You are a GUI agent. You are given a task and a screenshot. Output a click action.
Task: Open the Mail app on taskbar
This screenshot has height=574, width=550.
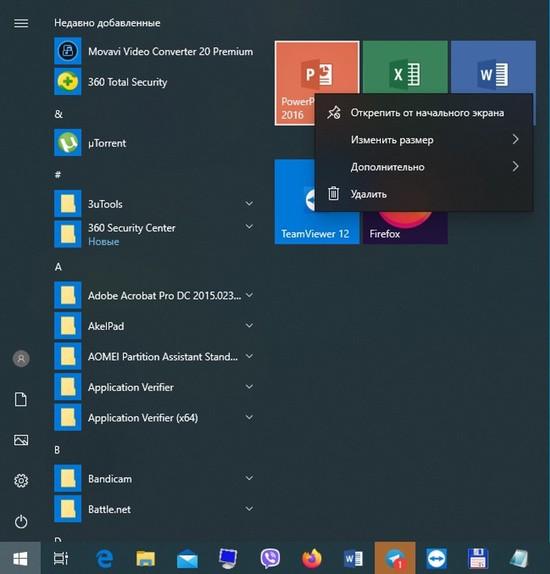coord(187,559)
